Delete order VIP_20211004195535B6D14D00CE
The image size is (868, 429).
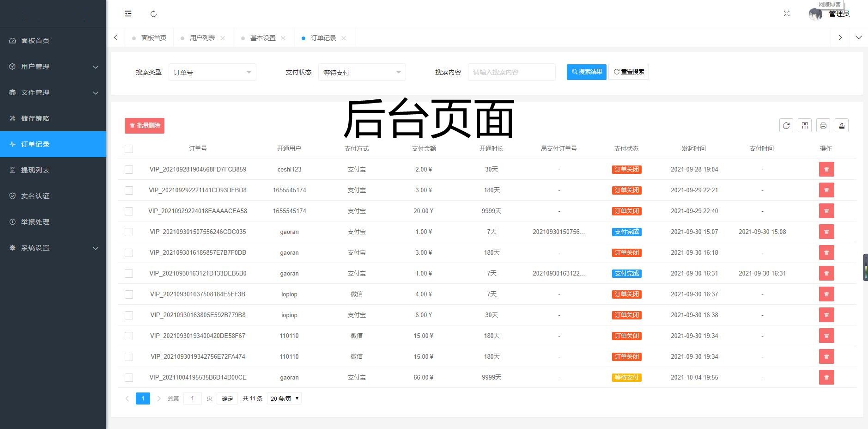tap(826, 377)
